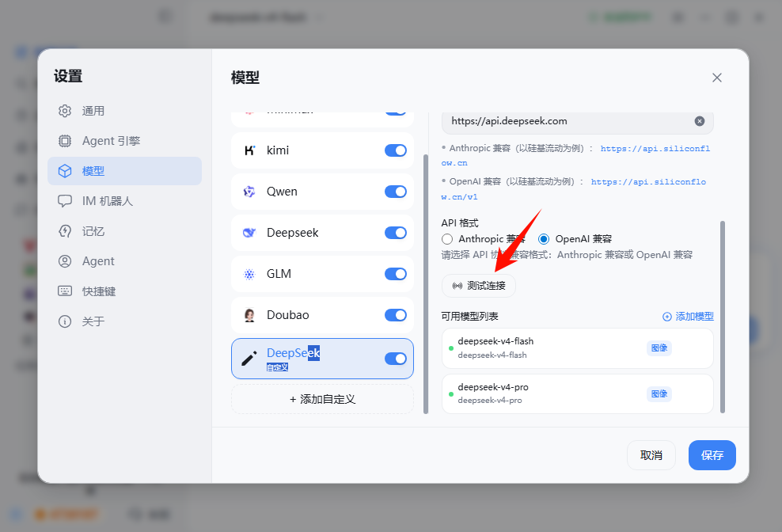782x532 pixels.
Task: Close the settings dialog with X
Action: (716, 78)
